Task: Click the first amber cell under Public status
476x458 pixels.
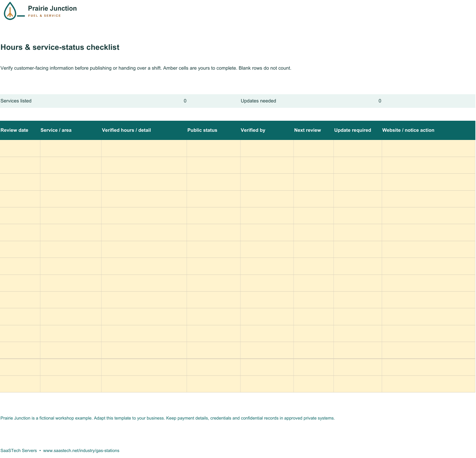Action: click(214, 148)
